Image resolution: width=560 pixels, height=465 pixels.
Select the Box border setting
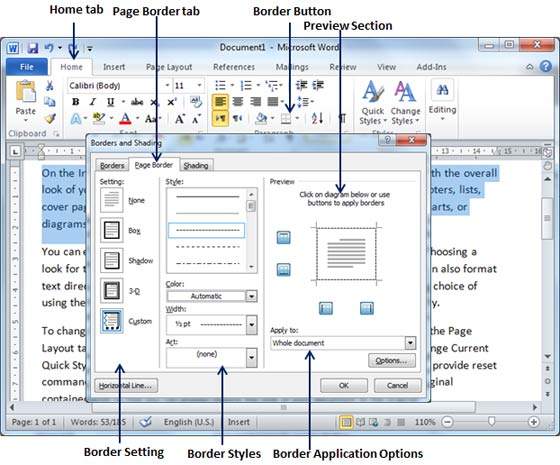tap(112, 230)
